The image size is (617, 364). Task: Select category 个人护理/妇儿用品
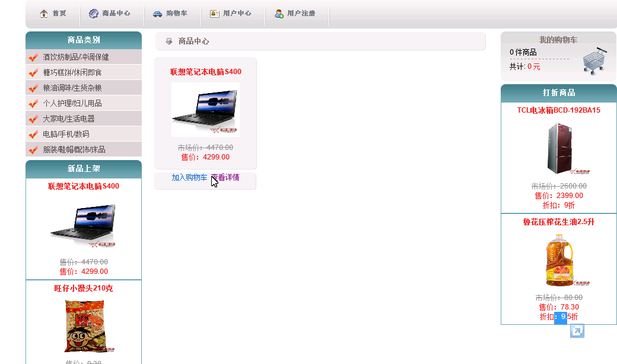[72, 103]
